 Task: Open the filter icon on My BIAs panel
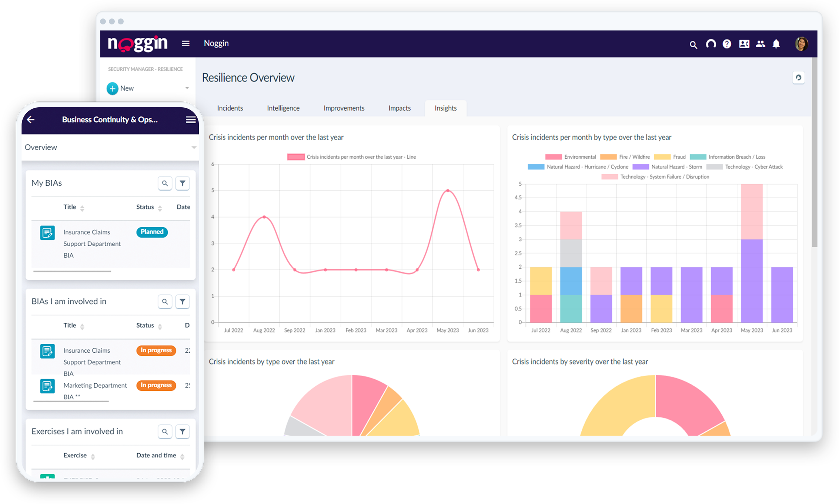point(182,183)
